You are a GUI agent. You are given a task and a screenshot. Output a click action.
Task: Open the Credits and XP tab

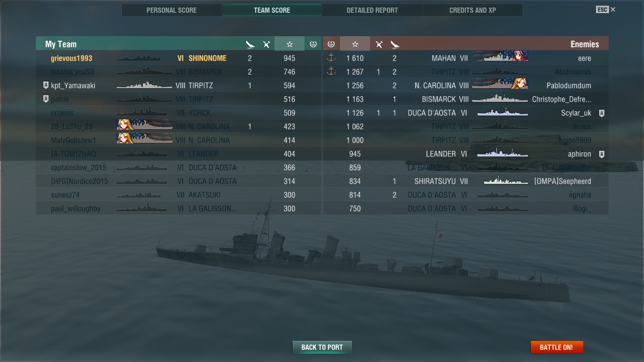(472, 10)
